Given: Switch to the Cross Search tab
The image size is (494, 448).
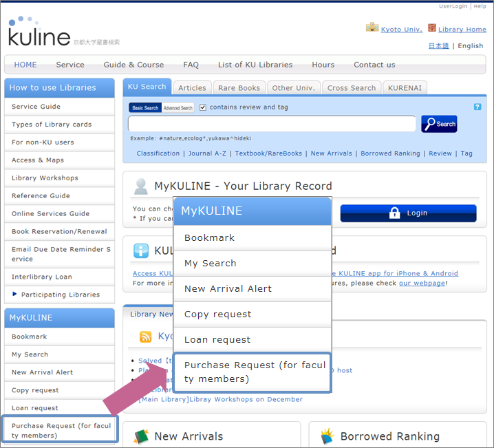Looking at the screenshot, I should (352, 88).
